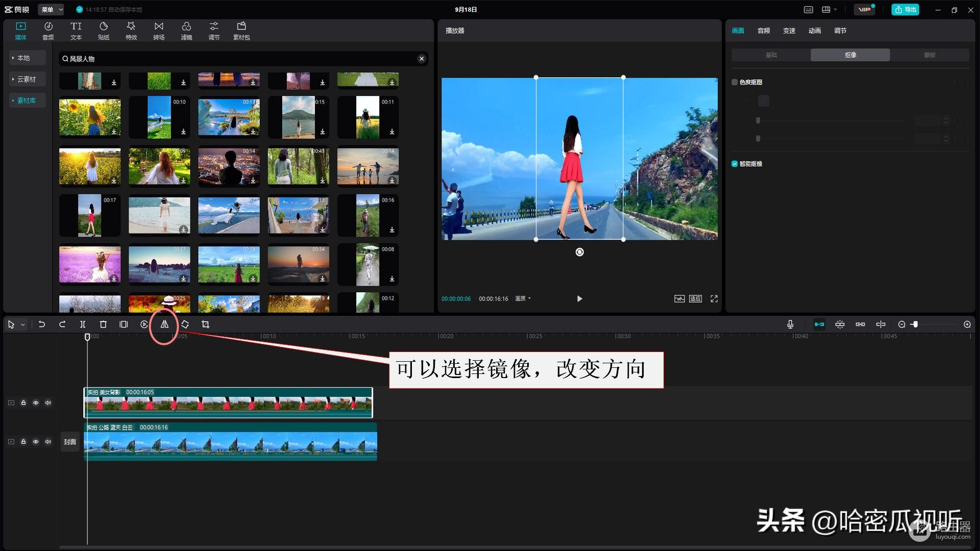Image resolution: width=980 pixels, height=551 pixels.
Task: Open the 转场 transitions panel
Action: tap(159, 31)
